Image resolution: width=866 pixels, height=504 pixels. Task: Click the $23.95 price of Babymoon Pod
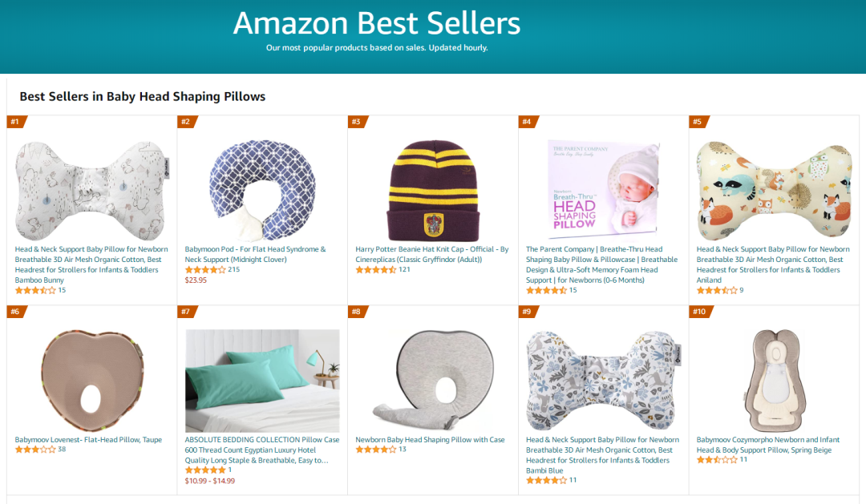pyautogui.click(x=196, y=280)
